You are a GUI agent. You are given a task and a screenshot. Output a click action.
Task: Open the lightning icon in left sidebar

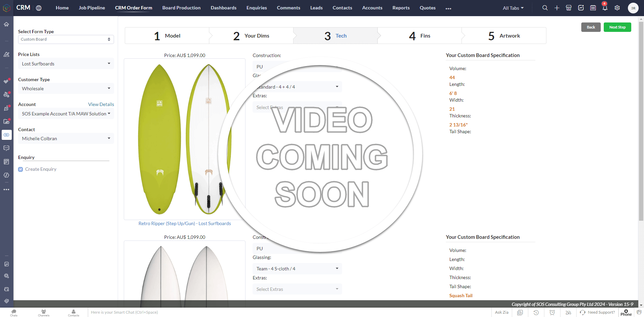click(x=6, y=175)
